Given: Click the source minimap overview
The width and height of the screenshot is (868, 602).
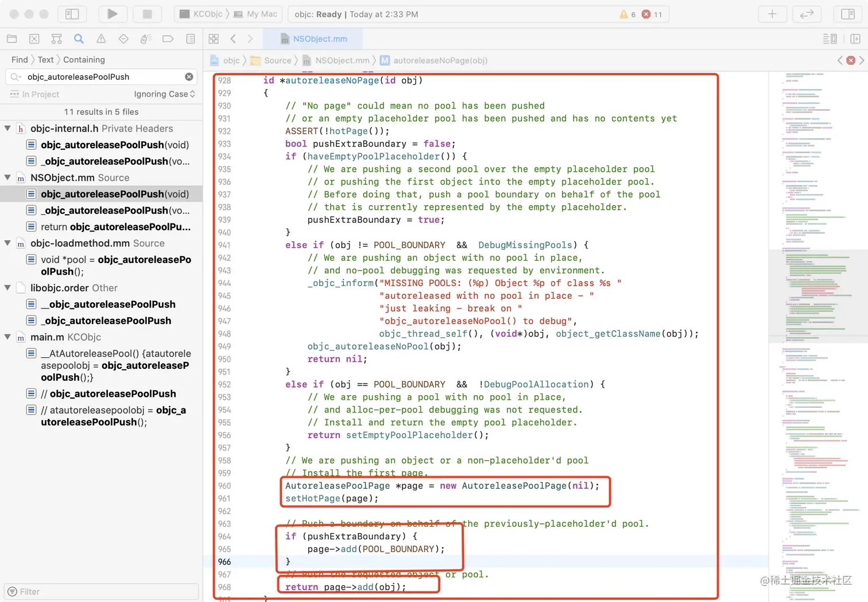Looking at the screenshot, I should (x=818, y=335).
